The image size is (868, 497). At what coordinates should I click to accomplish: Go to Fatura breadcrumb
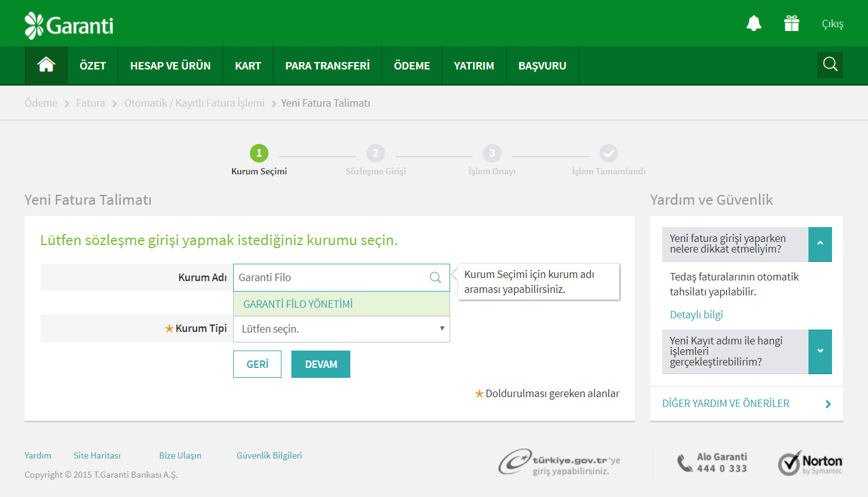(91, 103)
